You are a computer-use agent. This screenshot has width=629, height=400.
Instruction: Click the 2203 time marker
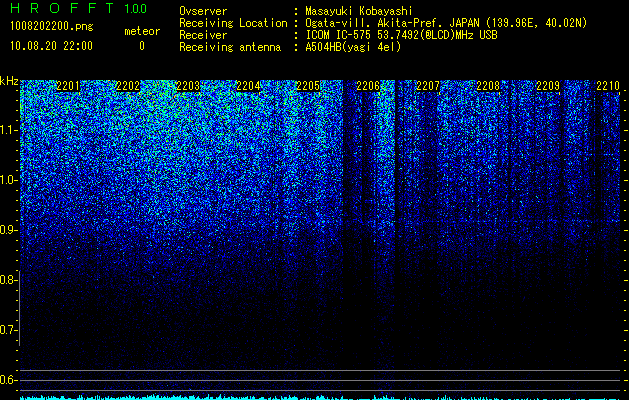[188, 86]
